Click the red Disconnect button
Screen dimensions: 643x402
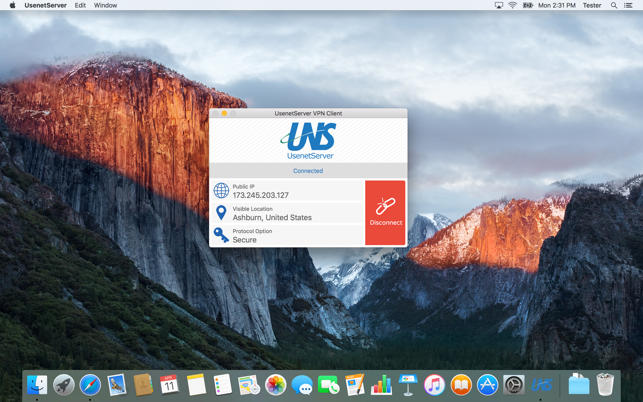(x=385, y=212)
